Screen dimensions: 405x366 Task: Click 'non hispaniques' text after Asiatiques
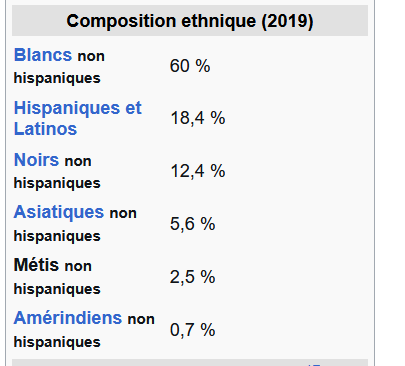click(x=75, y=225)
